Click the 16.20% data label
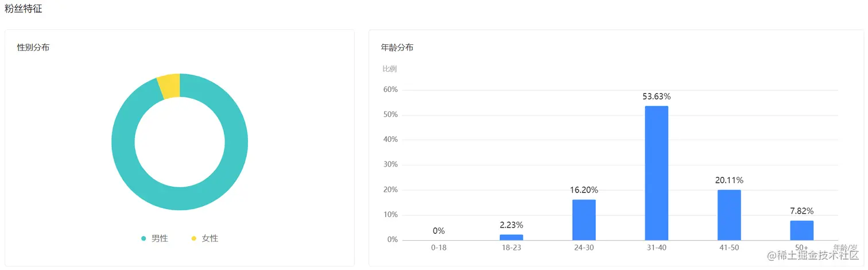The image size is (868, 270). coord(584,190)
